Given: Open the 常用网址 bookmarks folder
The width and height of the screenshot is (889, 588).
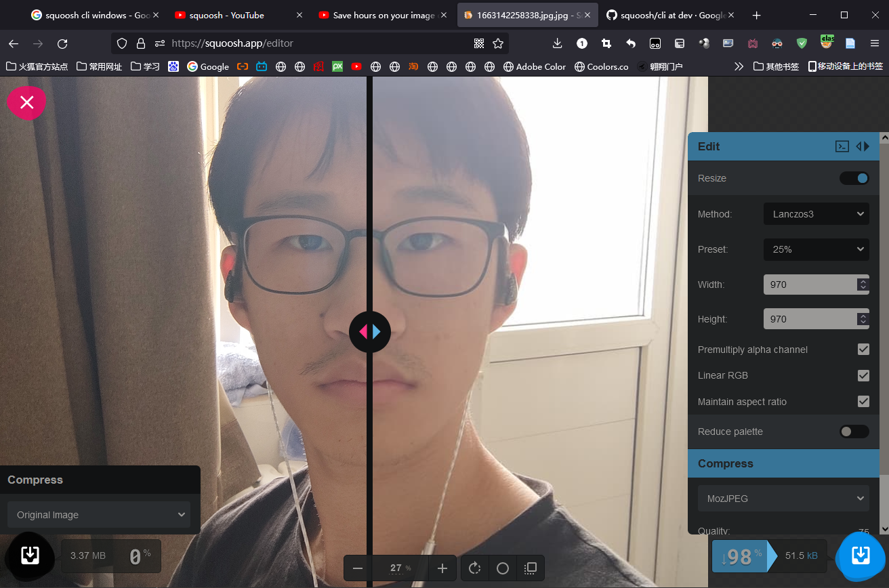Looking at the screenshot, I should (x=100, y=66).
